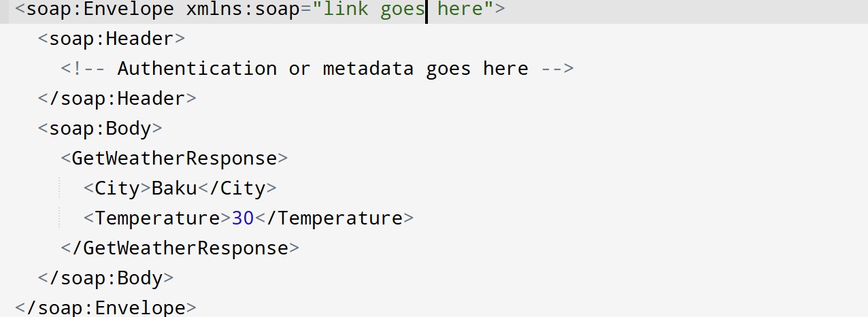
Task: Click the comment's closing --> marker
Action: [556, 69]
